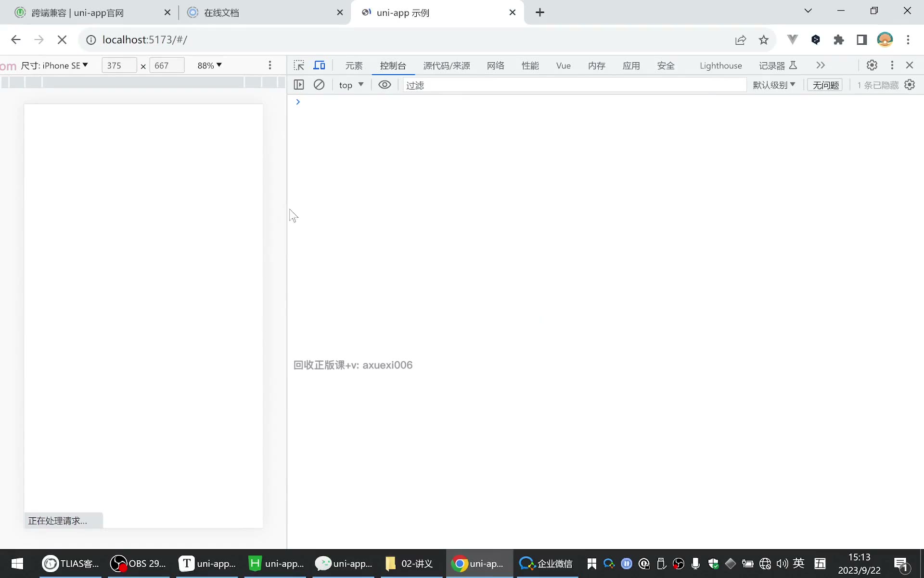Open the 88% zoom level dropdown
The width and height of the screenshot is (924, 578).
(x=209, y=66)
